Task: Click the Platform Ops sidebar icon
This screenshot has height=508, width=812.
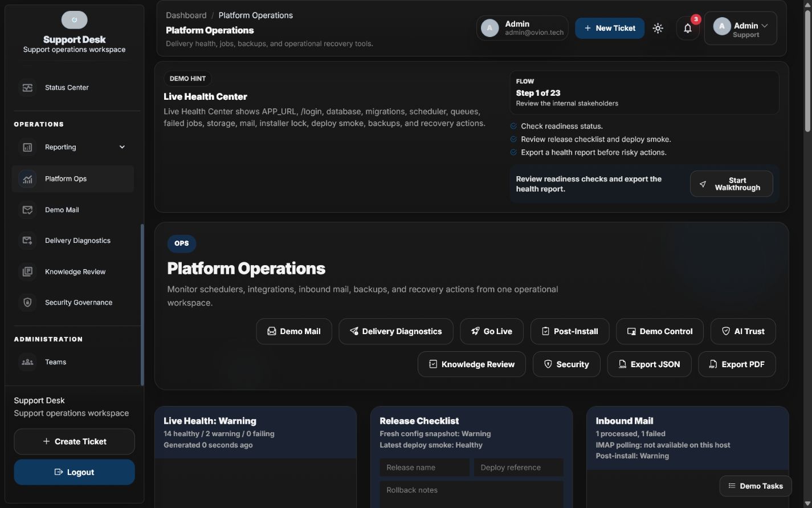Action: (27, 179)
